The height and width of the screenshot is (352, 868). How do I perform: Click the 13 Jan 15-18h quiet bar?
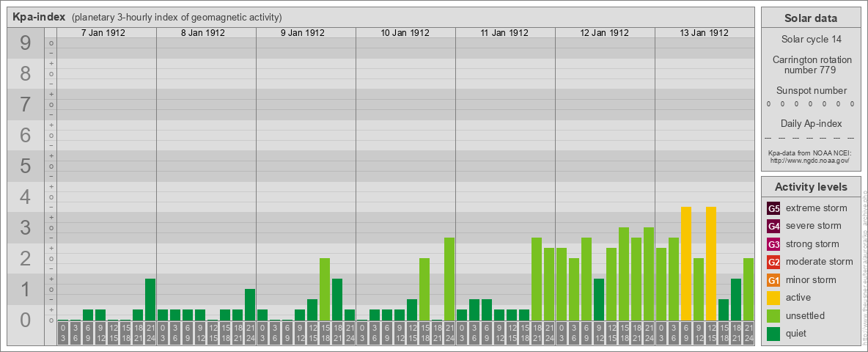point(724,310)
